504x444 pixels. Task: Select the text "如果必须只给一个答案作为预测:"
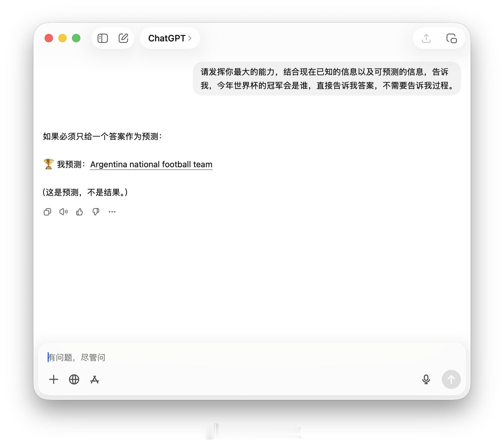click(102, 136)
